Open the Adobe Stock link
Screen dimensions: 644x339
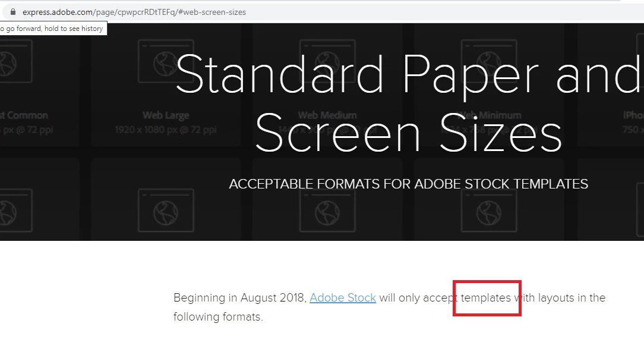coord(343,297)
